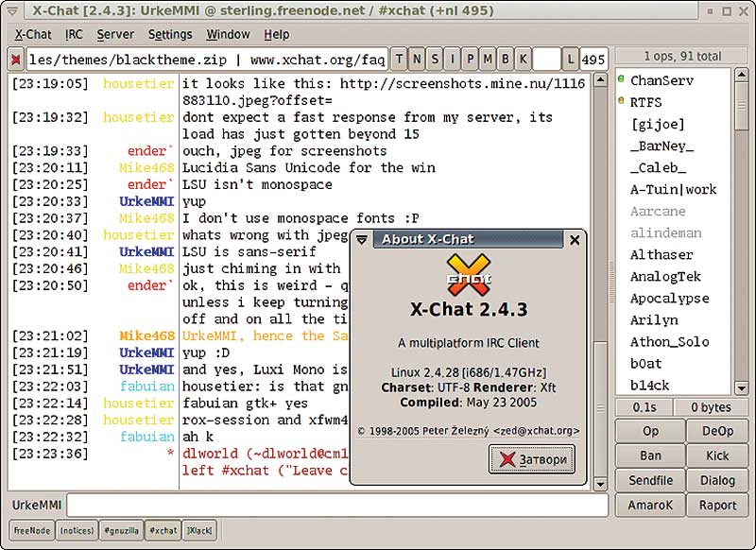Click the Raport button

(x=717, y=505)
